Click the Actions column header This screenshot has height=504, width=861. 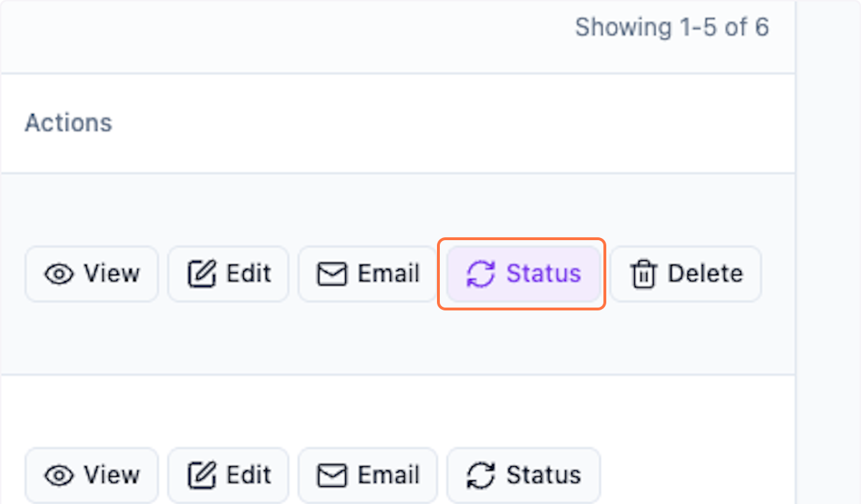pyautogui.click(x=68, y=123)
